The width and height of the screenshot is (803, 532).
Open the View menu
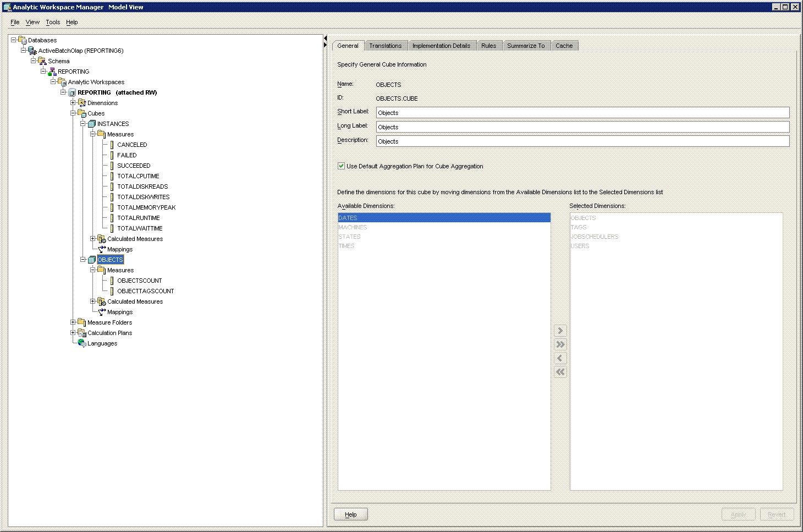pos(32,22)
